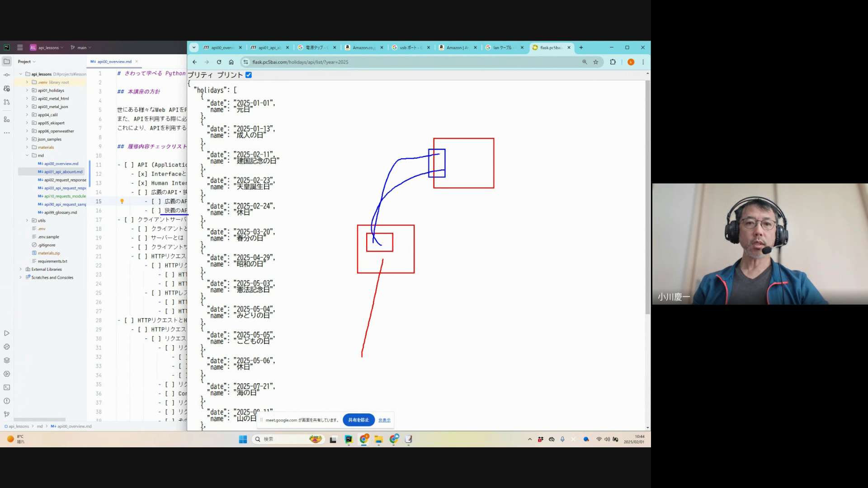868x488 pixels.
Task: Open the Terminal tool window icon
Action: [x=7, y=387]
